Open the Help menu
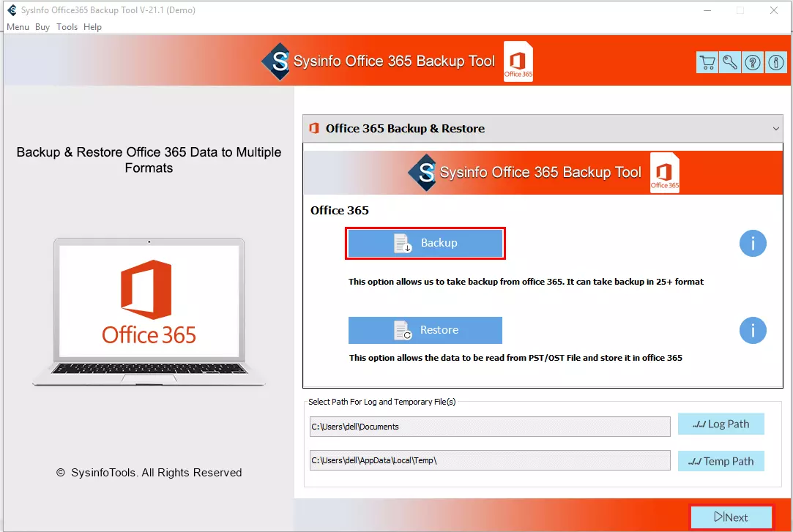This screenshot has width=793, height=532. click(x=92, y=27)
